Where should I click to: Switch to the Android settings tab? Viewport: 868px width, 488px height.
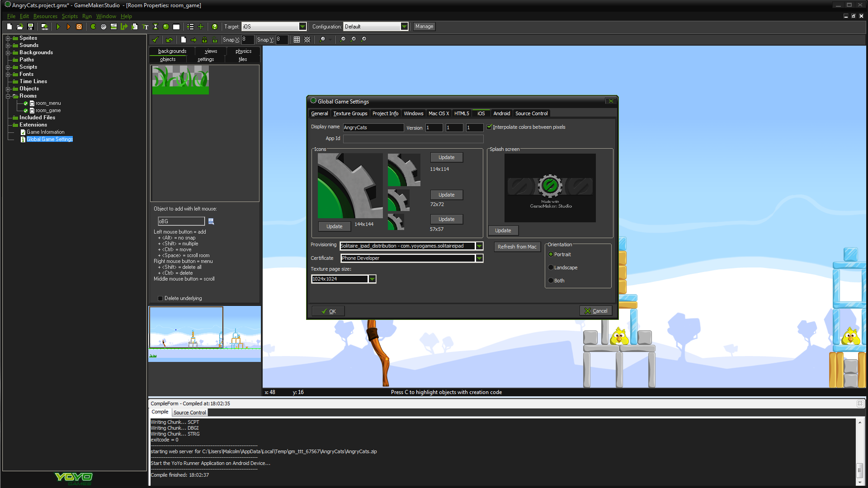pyautogui.click(x=501, y=113)
